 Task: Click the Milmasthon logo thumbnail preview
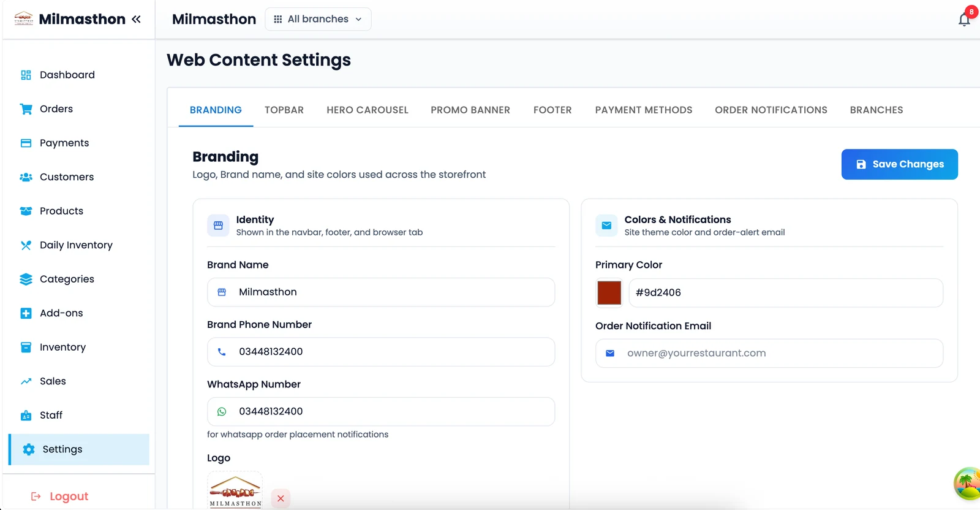point(235,490)
